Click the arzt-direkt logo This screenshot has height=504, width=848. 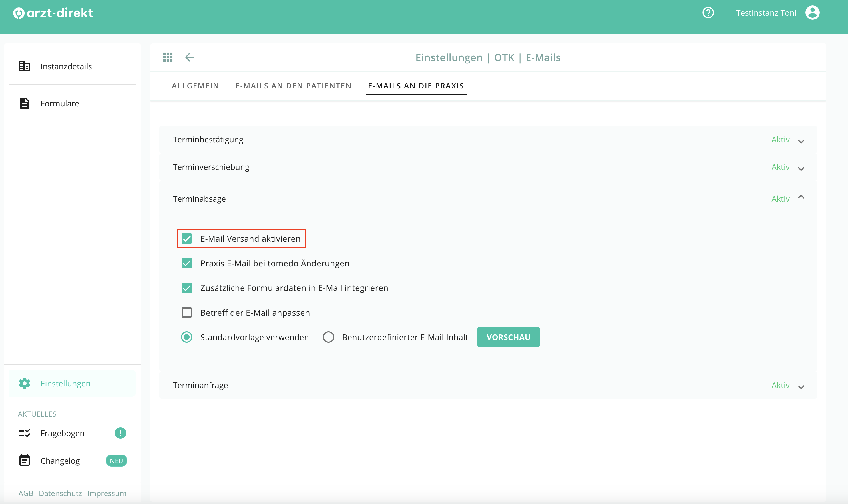[x=53, y=13]
